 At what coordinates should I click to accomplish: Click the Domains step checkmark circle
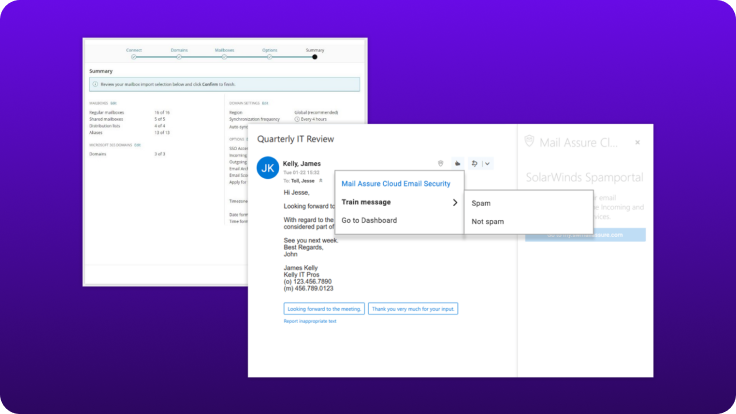pos(179,57)
